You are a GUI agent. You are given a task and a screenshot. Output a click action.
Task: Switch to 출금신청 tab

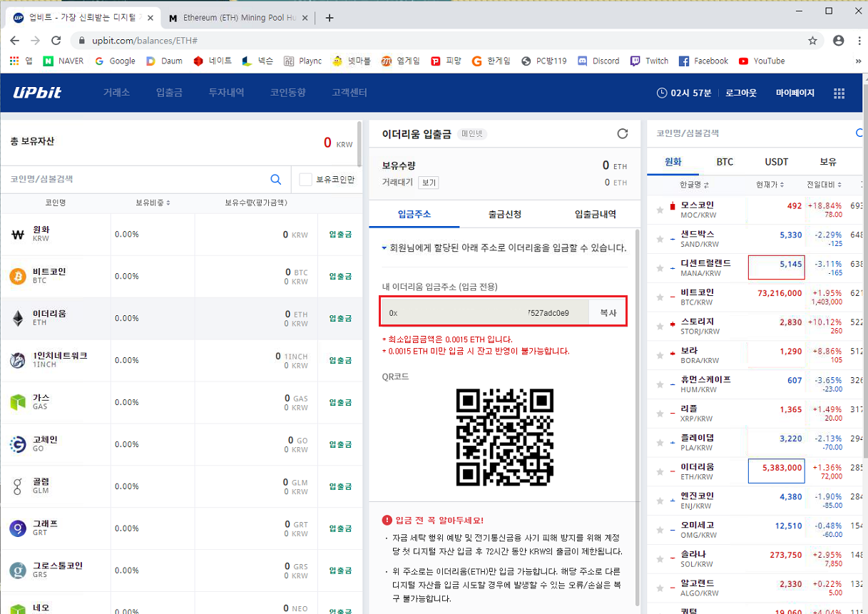pyautogui.click(x=504, y=214)
